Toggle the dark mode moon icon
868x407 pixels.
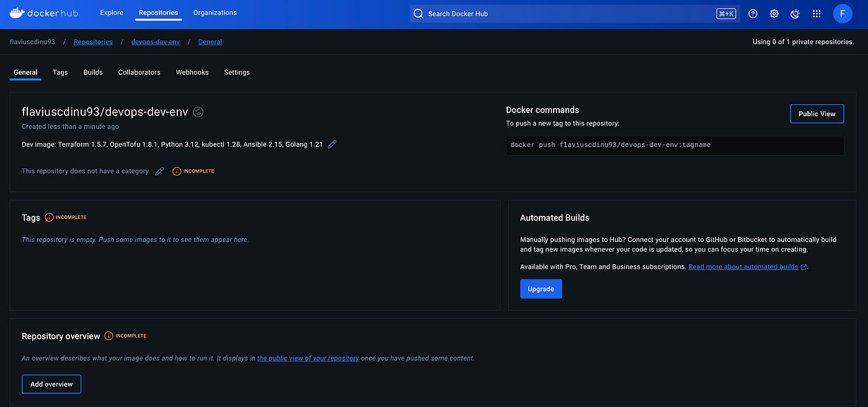coord(795,14)
